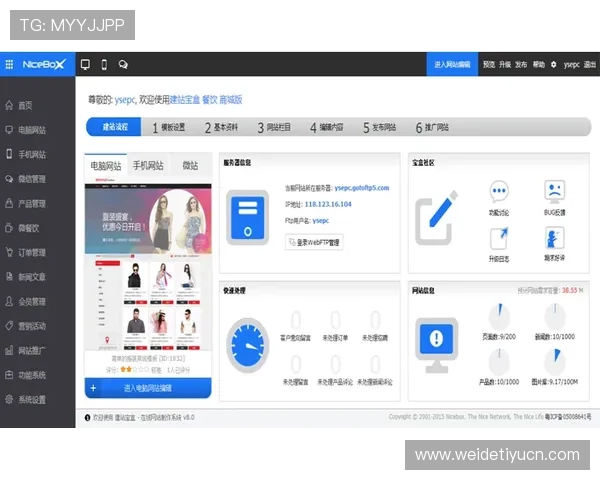The height and width of the screenshot is (480, 600).
Task: Open the WeChat icon in top bar
Action: coord(123,64)
